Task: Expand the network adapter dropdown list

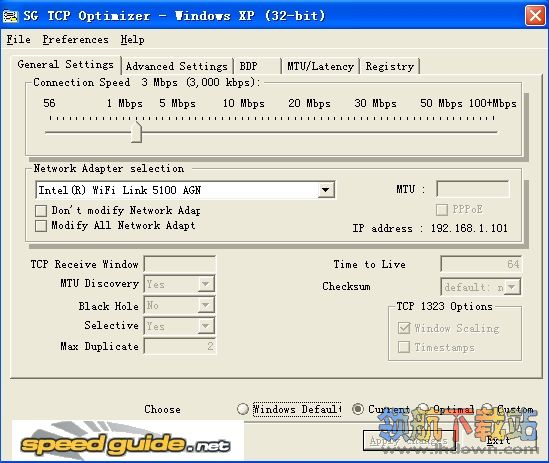Action: [x=326, y=190]
